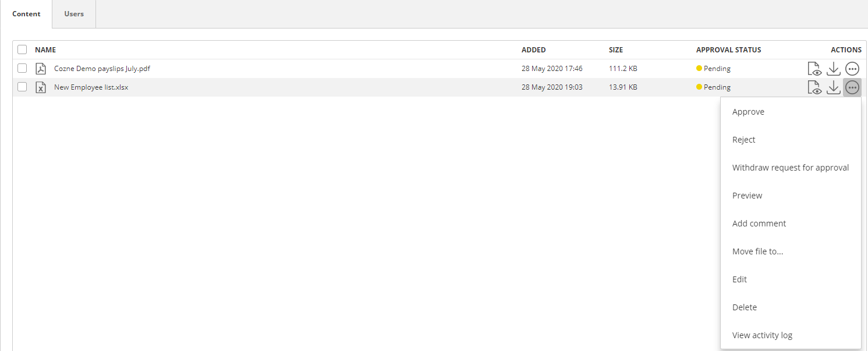Click the NAME column header
The image size is (868, 351).
coord(45,49)
